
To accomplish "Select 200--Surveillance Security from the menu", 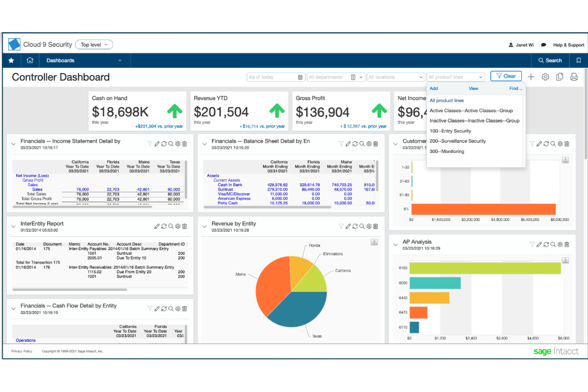I will coord(458,141).
